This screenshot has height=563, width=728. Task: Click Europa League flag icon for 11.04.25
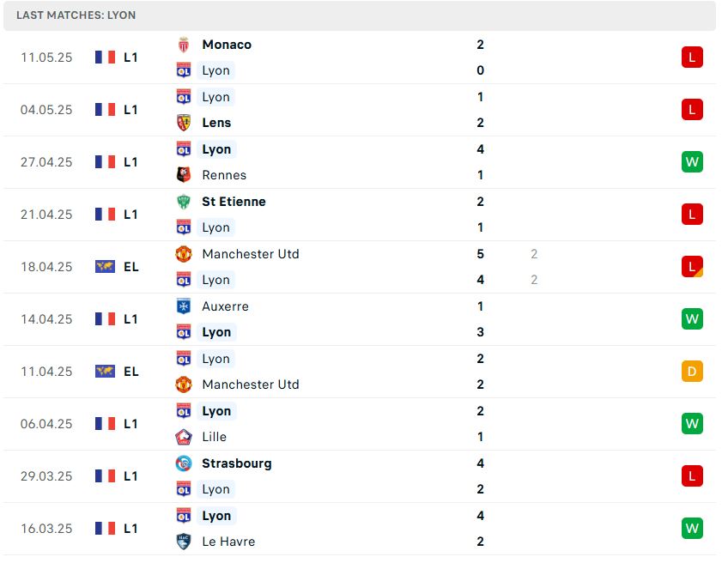point(105,372)
